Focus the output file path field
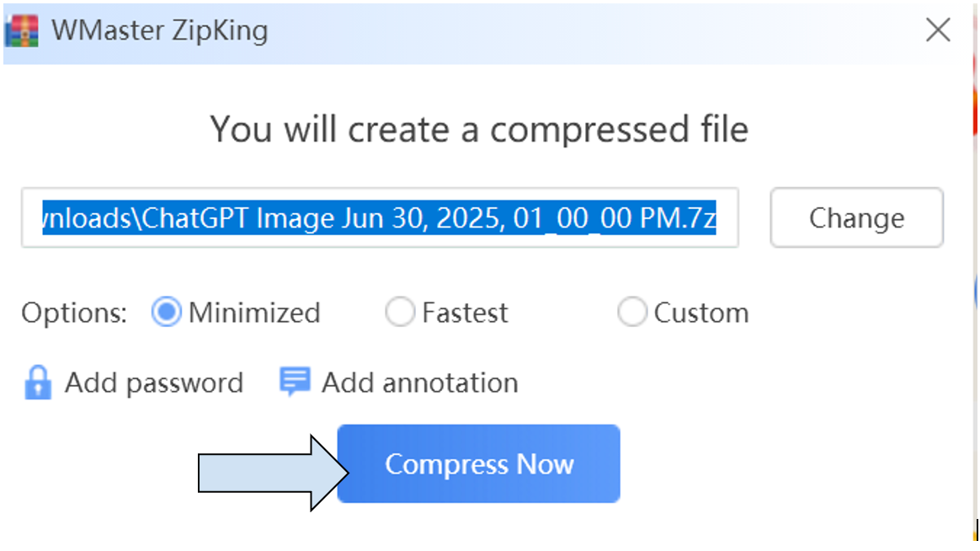Viewport: 980px width, 551px height. tap(379, 218)
